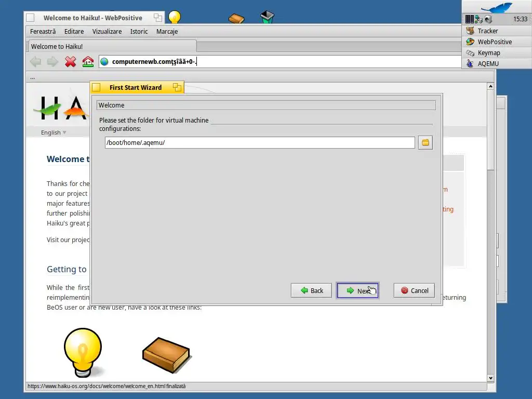Image resolution: width=532 pixels, height=399 pixels.
Task: Click the browser Forward arrow icon
Action: click(52, 62)
